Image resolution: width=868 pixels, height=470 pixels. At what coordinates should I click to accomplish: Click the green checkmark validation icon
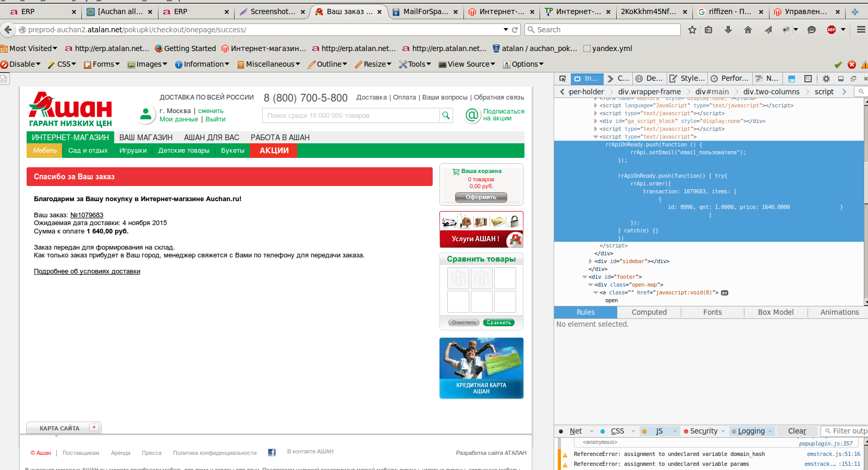tap(838, 64)
